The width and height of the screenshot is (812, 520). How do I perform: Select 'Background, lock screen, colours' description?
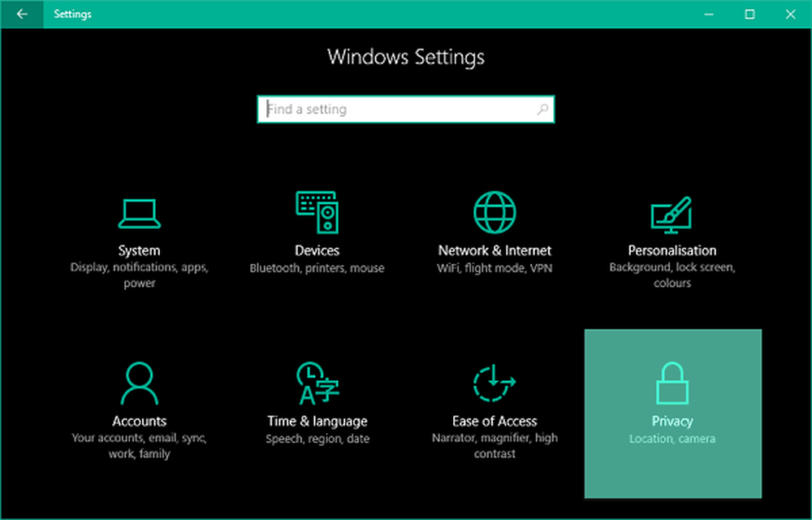click(672, 275)
